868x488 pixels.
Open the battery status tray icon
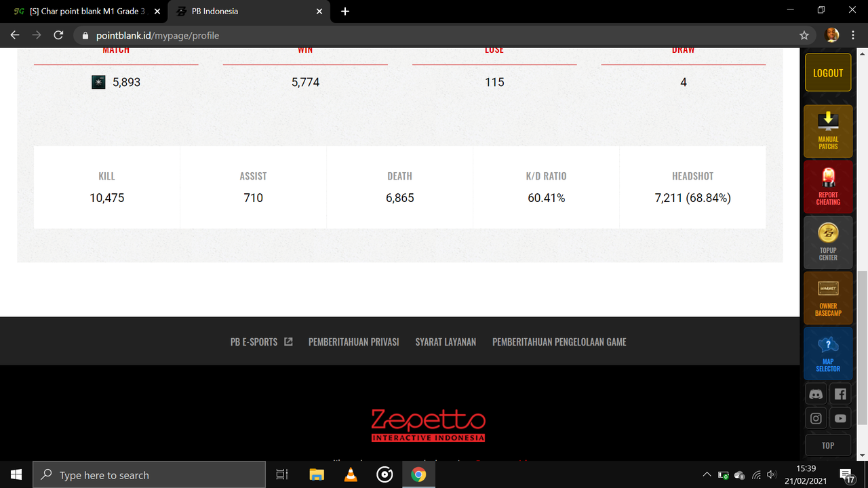pos(724,474)
